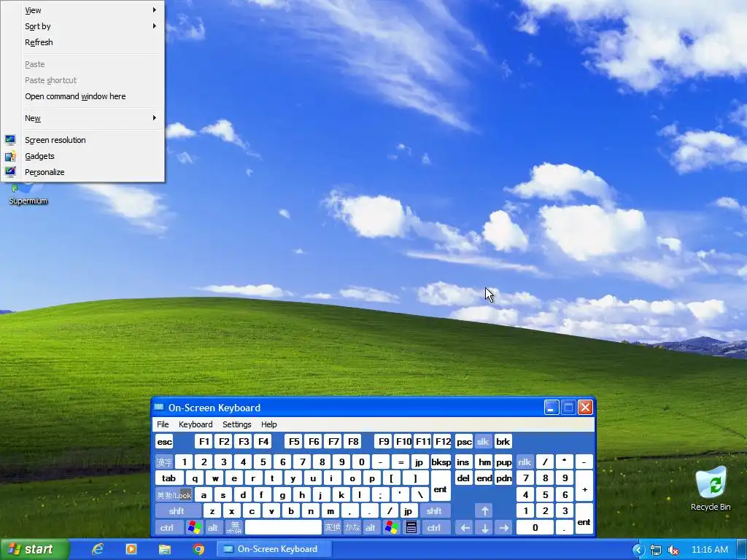Open Windows Media Player taskbar icon
The image size is (747, 560).
(131, 549)
